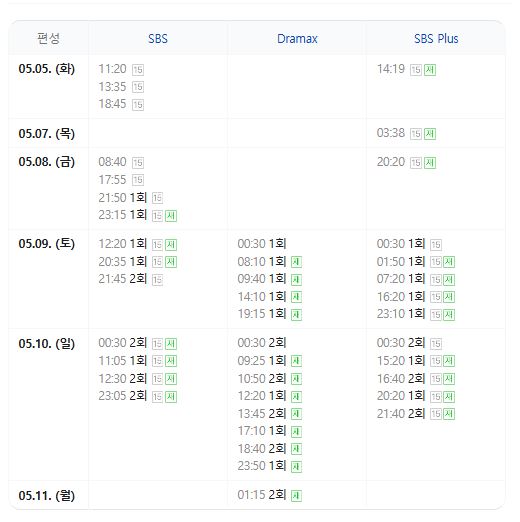Click the green rerun icon beside Dramax 19:15 1회
The image size is (520, 522).
[x=296, y=315]
